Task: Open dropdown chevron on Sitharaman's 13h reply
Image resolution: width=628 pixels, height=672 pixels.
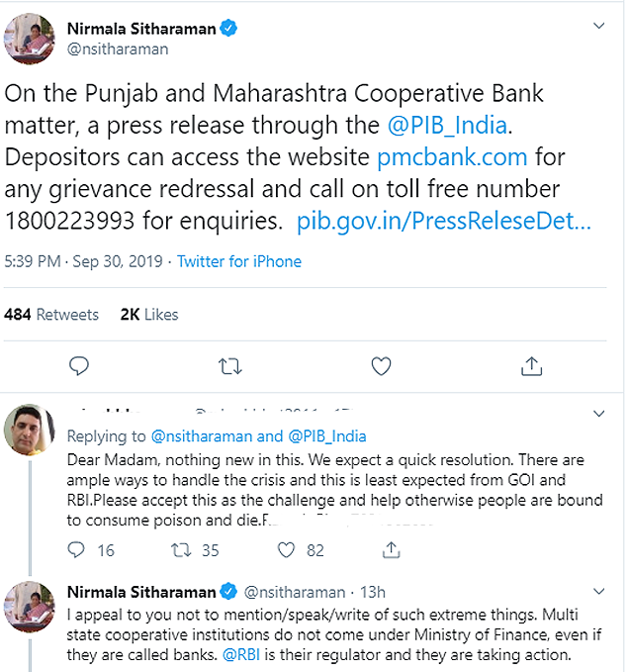Action: pos(598,592)
